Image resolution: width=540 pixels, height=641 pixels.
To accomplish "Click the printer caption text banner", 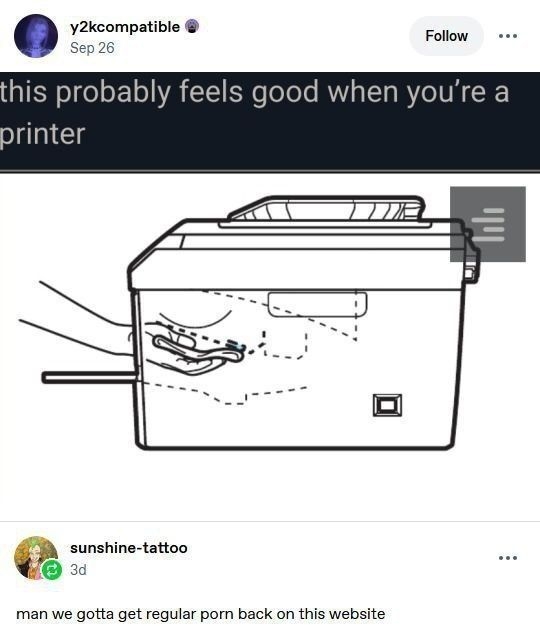I will [270, 121].
